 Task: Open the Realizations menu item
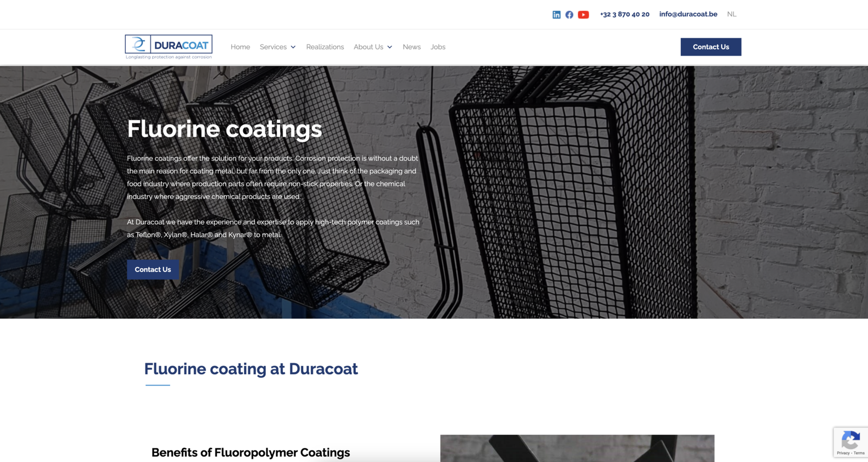325,47
